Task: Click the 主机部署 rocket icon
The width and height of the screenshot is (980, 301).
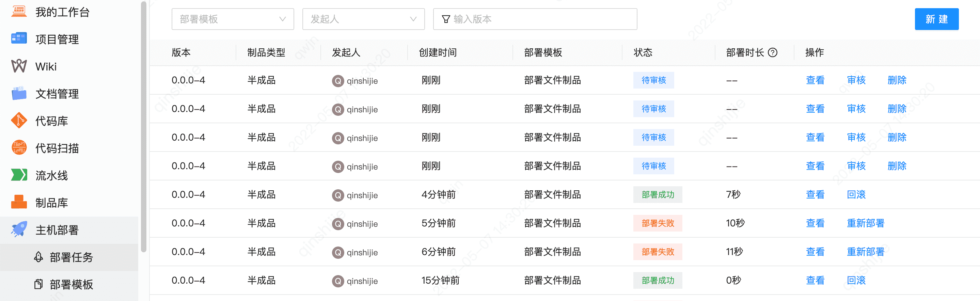Action: [19, 229]
